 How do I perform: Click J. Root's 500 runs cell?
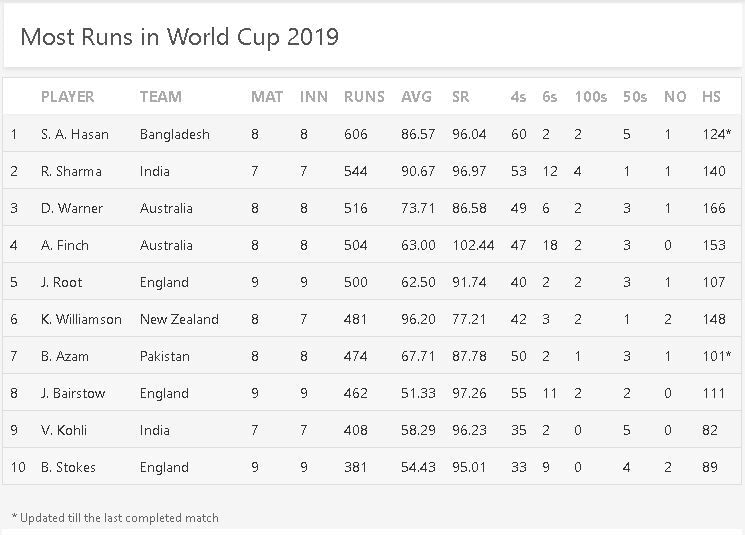pos(355,282)
